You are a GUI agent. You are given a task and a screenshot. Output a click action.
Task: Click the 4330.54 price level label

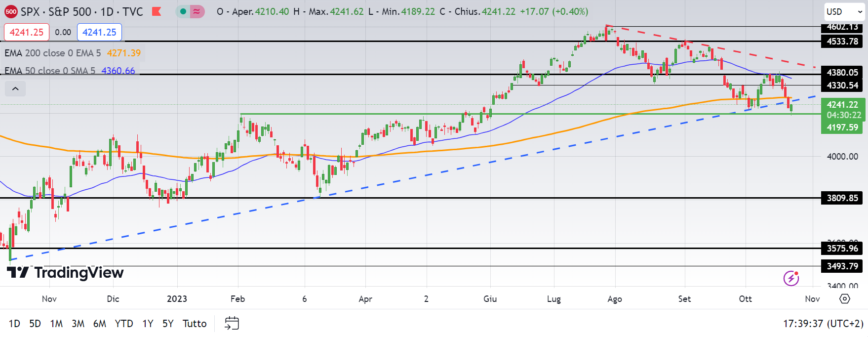coord(842,85)
